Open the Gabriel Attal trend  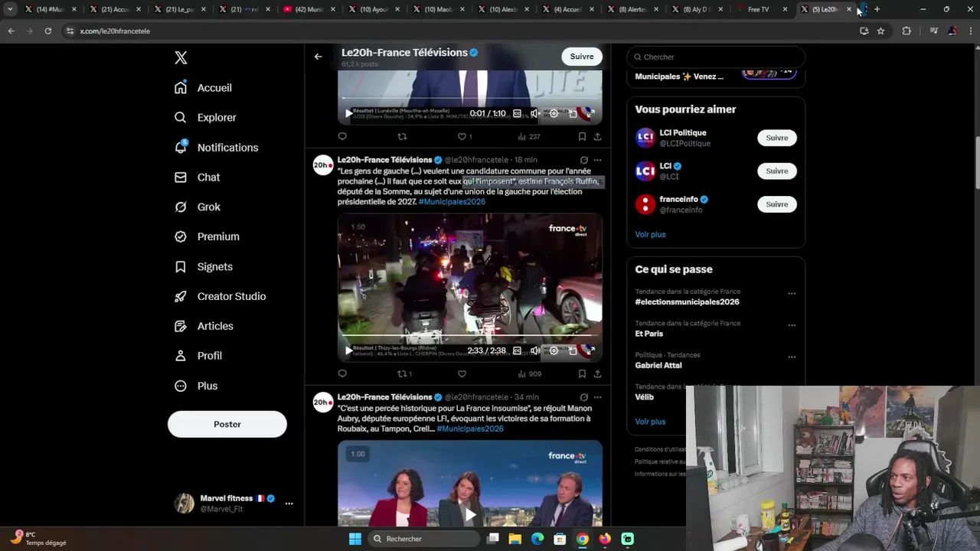tap(658, 366)
